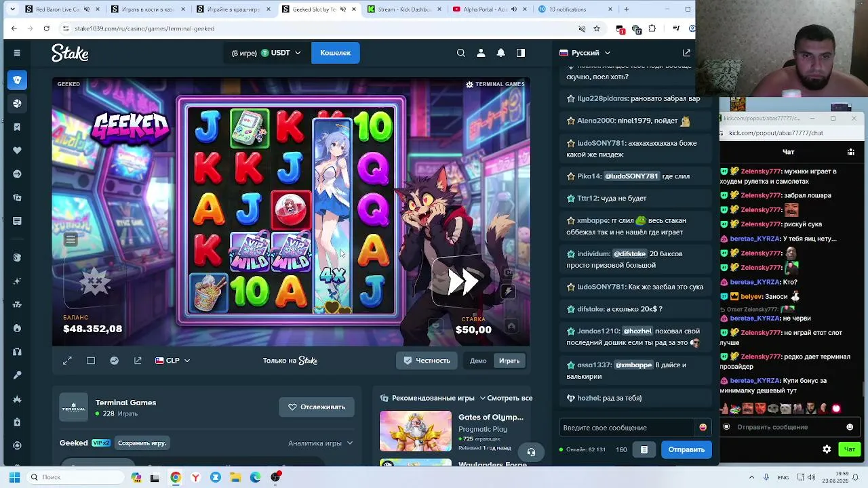Screen dimensions: 868x488
Task: Click the Сохранить игру button
Action: click(142, 443)
